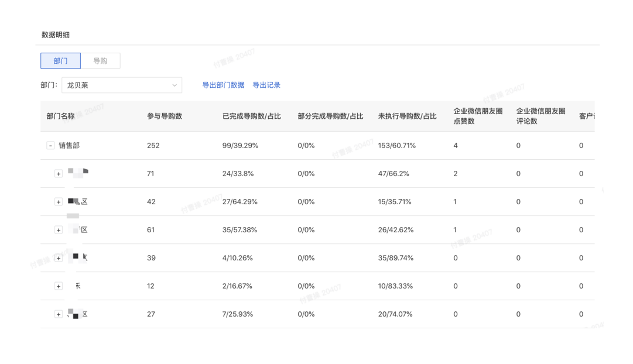
Task: Expand the last sub-department row with 27 participants
Action: 58,314
